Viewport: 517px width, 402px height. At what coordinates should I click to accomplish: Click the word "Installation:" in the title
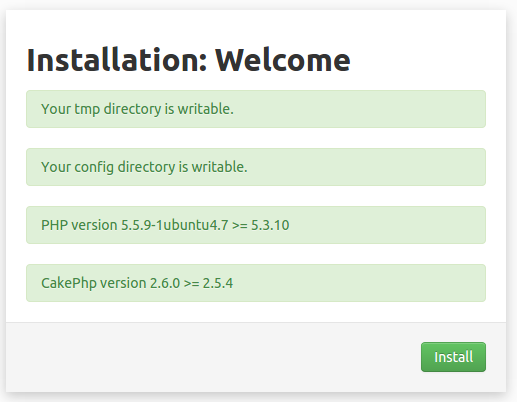[117, 60]
